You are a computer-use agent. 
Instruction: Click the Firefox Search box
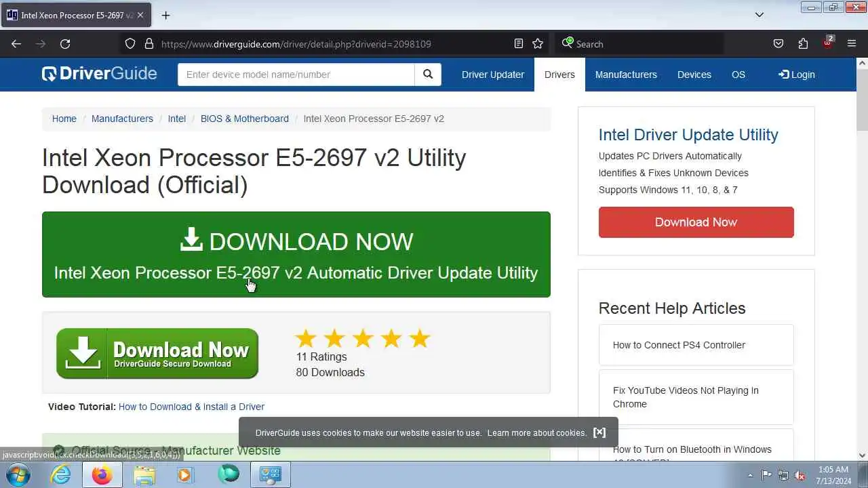pos(639,44)
